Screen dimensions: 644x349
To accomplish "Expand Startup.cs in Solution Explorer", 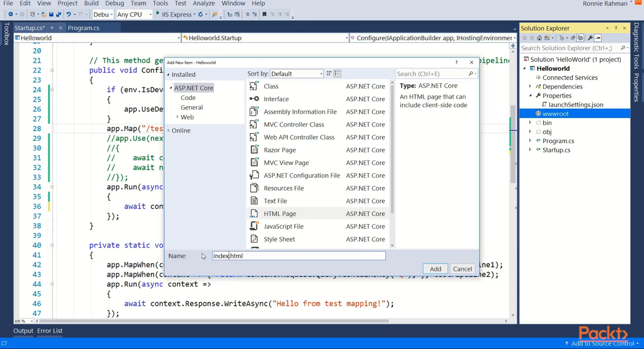I will click(530, 150).
